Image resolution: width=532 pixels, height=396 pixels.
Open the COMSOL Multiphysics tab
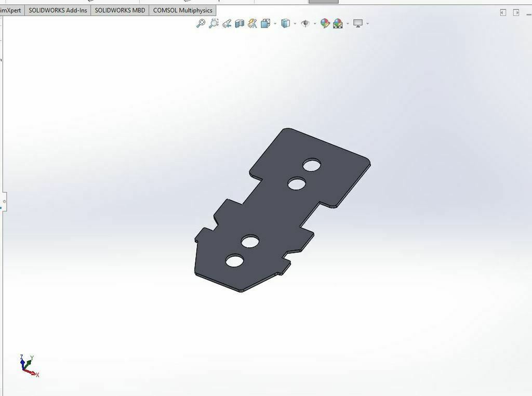(x=182, y=9)
